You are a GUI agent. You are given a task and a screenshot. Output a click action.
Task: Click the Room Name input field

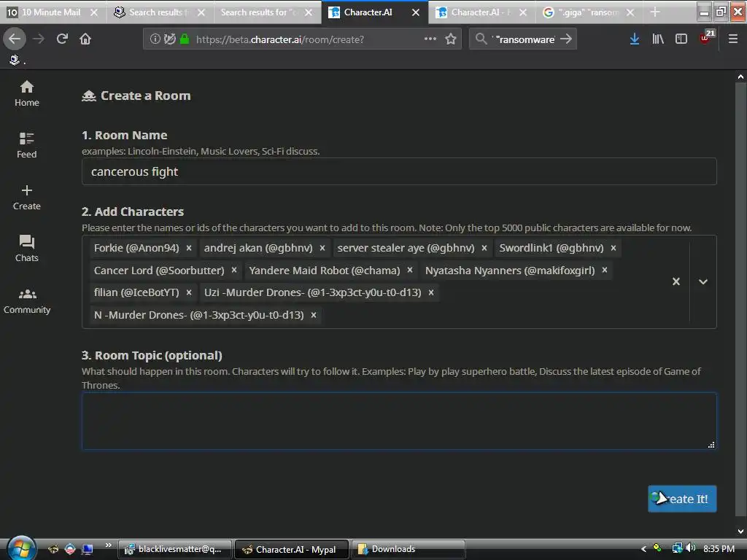tap(399, 171)
